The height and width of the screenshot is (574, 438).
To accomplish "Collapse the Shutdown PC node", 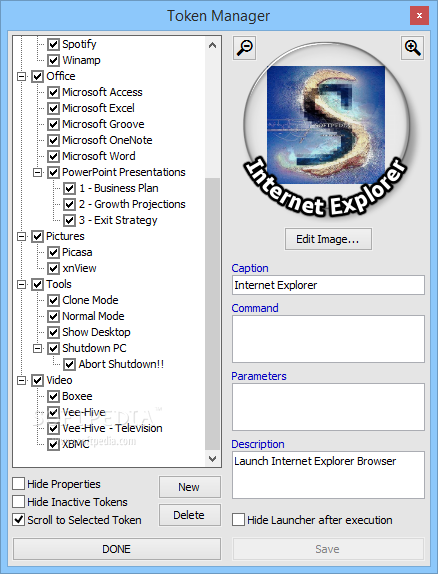I will click(38, 348).
